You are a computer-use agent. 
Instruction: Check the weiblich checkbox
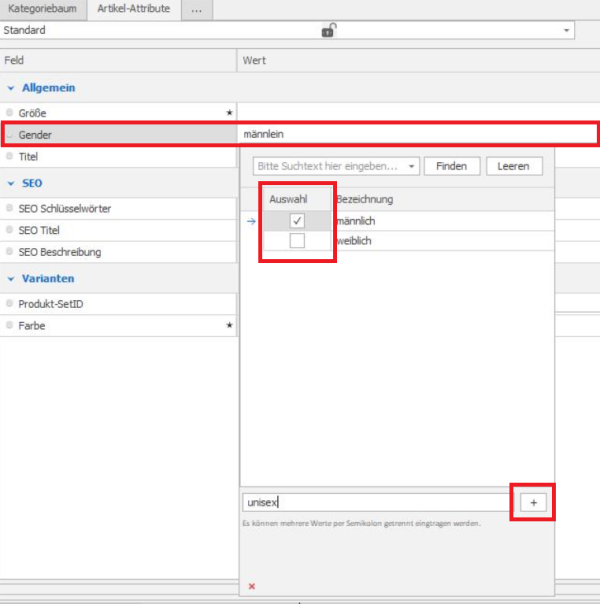tap(297, 241)
